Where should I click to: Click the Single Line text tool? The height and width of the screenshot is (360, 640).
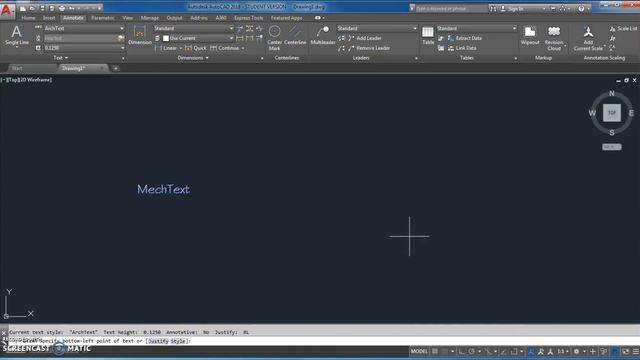17,36
